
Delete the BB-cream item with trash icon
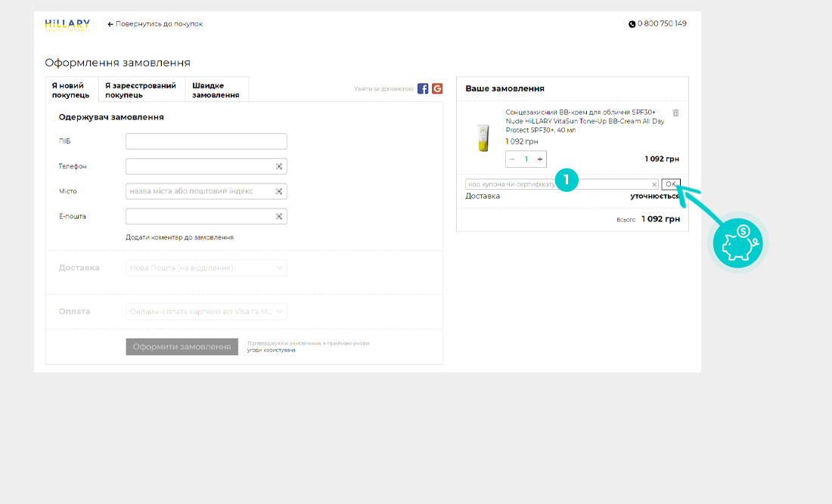[675, 113]
